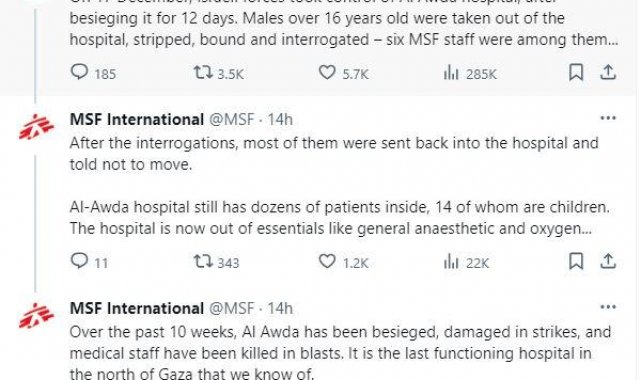Image resolution: width=641 pixels, height=380 pixels.
Task: Open MSF avatar on the 10 weeks tweet
Action: (36, 315)
